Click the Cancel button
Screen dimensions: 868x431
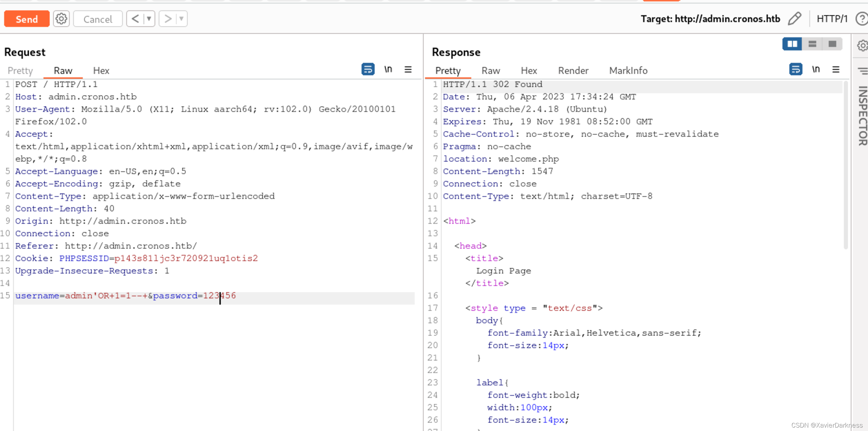click(x=98, y=19)
